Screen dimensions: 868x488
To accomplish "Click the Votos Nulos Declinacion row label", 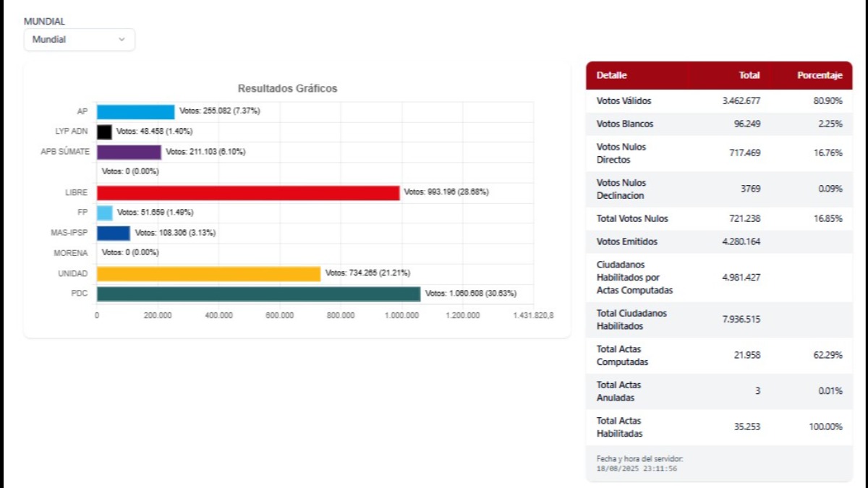I will pos(621,189).
